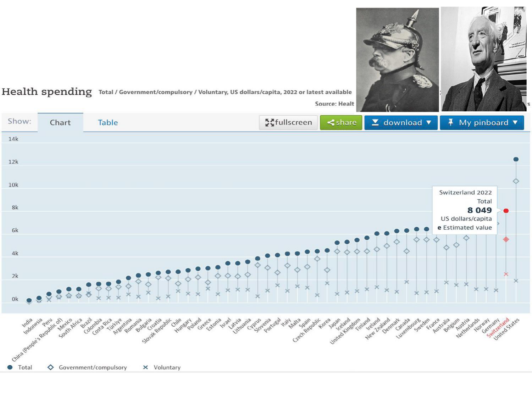The width and height of the screenshot is (532, 399).
Task: Switch to the Table tab
Action: 108,123
